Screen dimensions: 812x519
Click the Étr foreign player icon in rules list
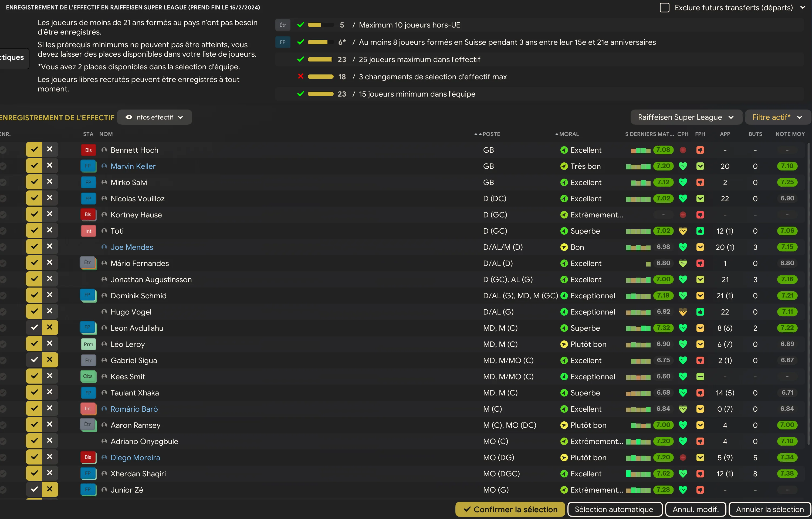click(283, 25)
